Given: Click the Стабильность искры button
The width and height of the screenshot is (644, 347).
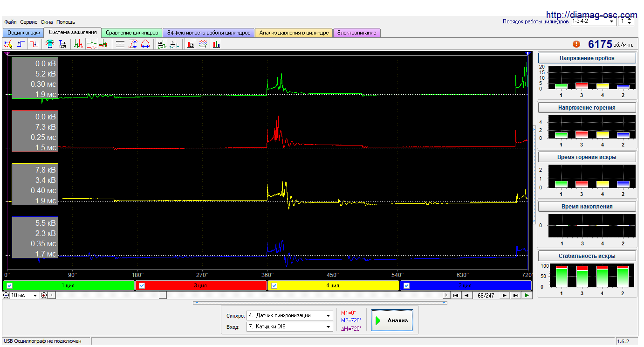Looking at the screenshot, I should (x=587, y=256).
